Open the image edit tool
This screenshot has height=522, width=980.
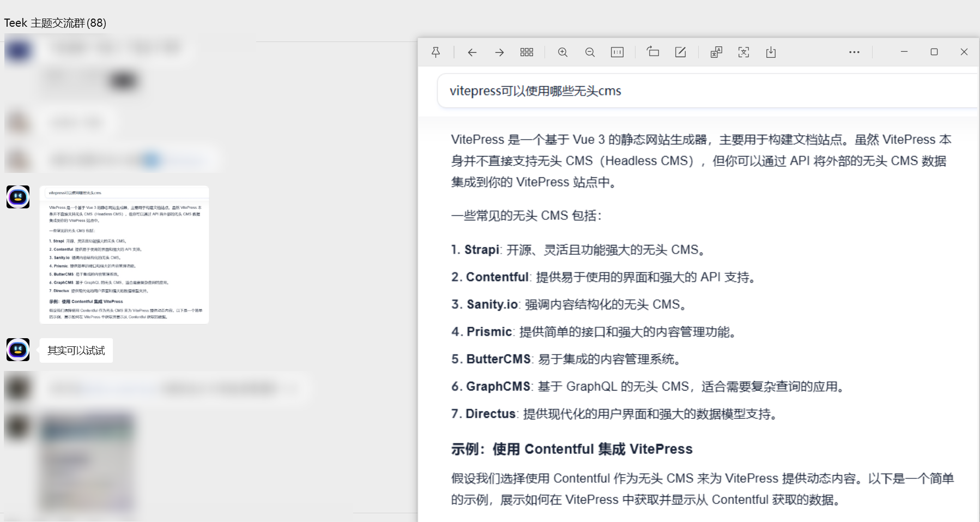tap(680, 52)
